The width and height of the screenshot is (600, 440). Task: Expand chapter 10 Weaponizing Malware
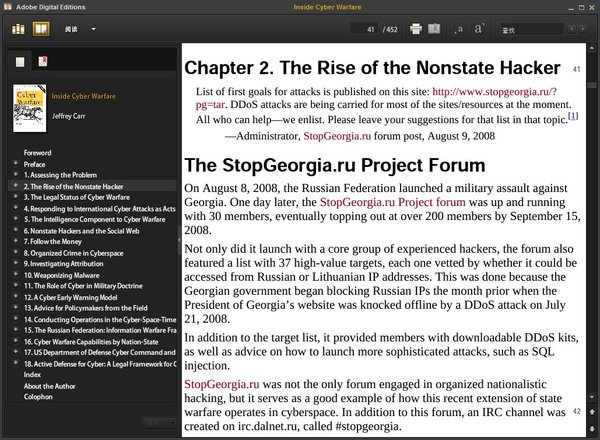(14, 273)
